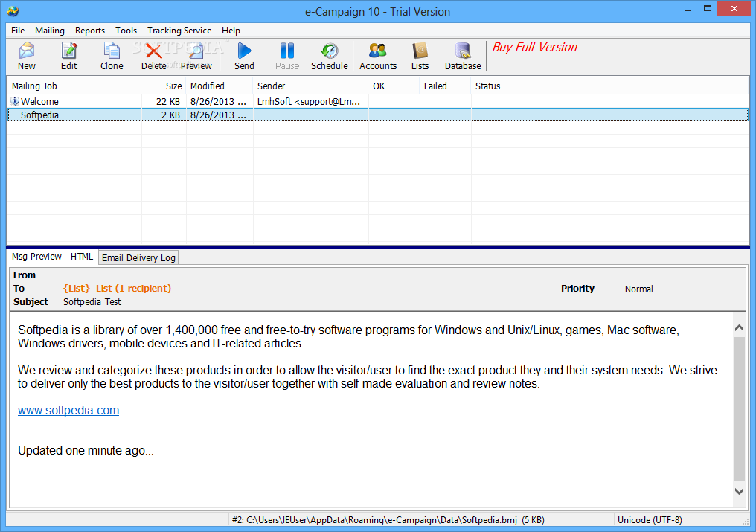Click the preview scroll down arrow

tap(739, 491)
